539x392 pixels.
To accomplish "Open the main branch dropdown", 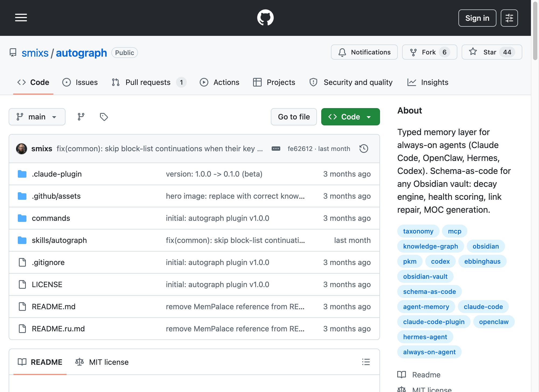I will click(x=37, y=117).
